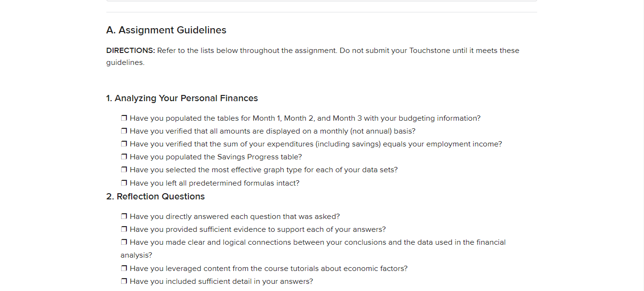Click the text about Savings Progress table
The height and width of the screenshot is (291, 644).
pyautogui.click(x=216, y=157)
